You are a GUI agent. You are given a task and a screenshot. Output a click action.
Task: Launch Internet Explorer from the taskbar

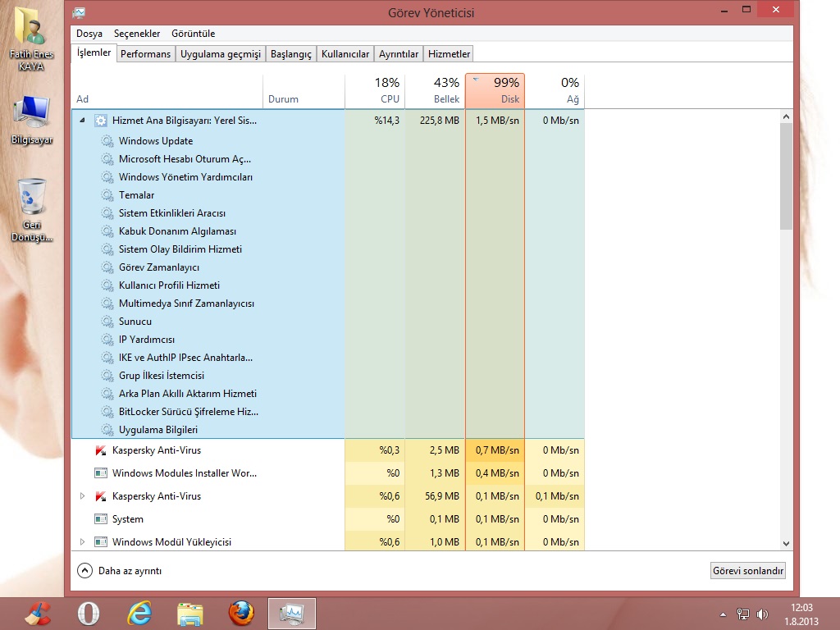tap(139, 614)
